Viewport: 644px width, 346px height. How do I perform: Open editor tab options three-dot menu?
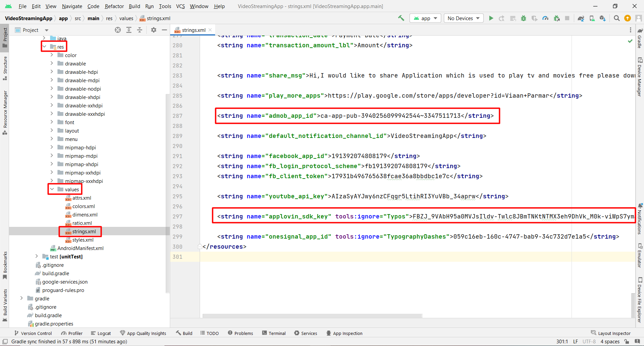pyautogui.click(x=631, y=30)
